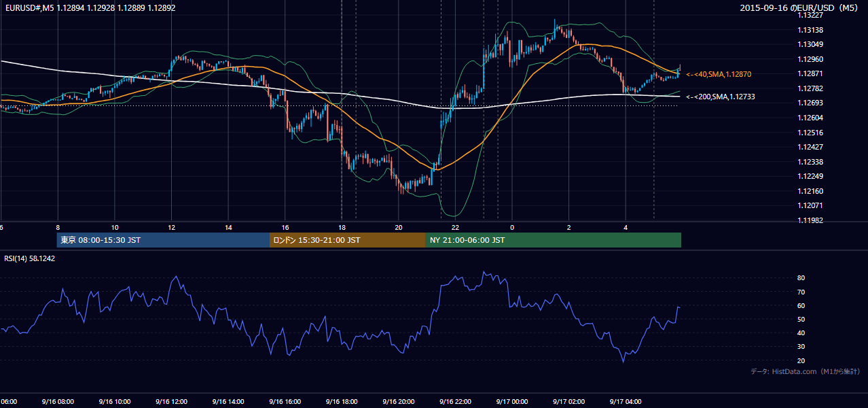Viewport: 868px width, 408px height.
Task: Click the 9/16 12:00 bottom time label
Action: coord(171,401)
